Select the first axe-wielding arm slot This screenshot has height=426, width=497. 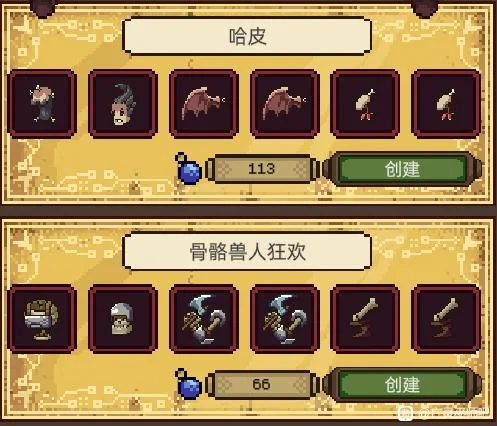pyautogui.click(x=204, y=319)
